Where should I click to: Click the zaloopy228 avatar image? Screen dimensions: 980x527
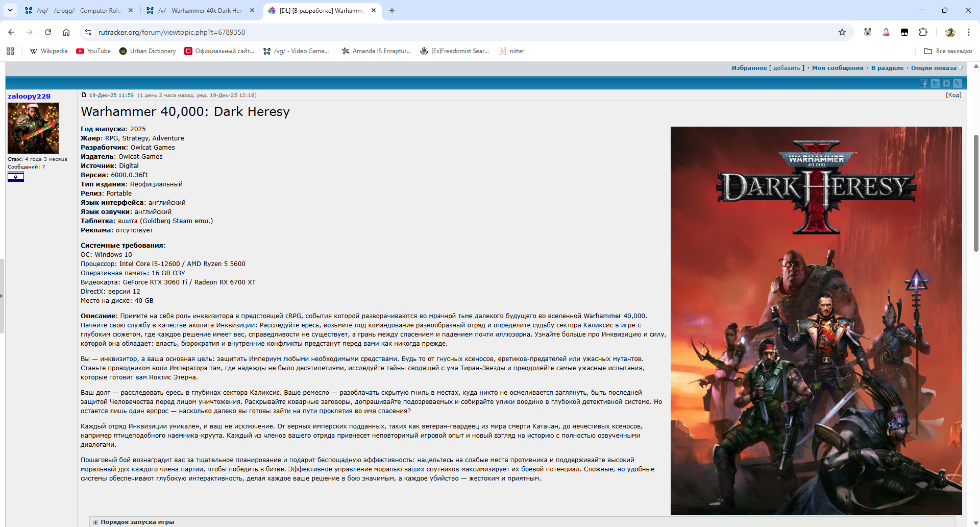click(33, 128)
